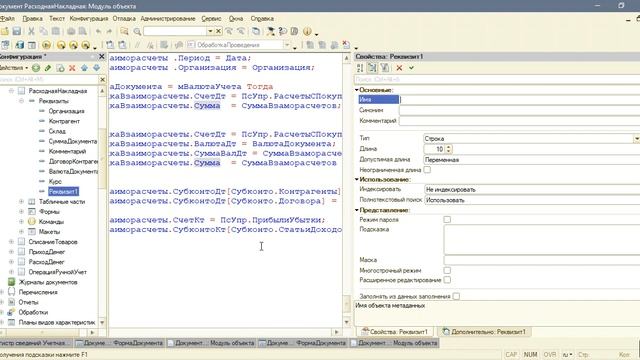Expand the Формы tree node
This screenshot has height=360, width=640.
click(x=21, y=211)
